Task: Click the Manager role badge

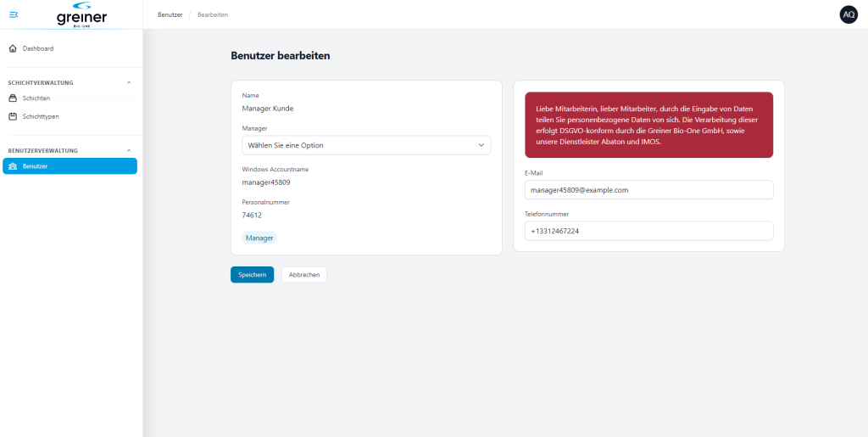Action: pyautogui.click(x=259, y=238)
